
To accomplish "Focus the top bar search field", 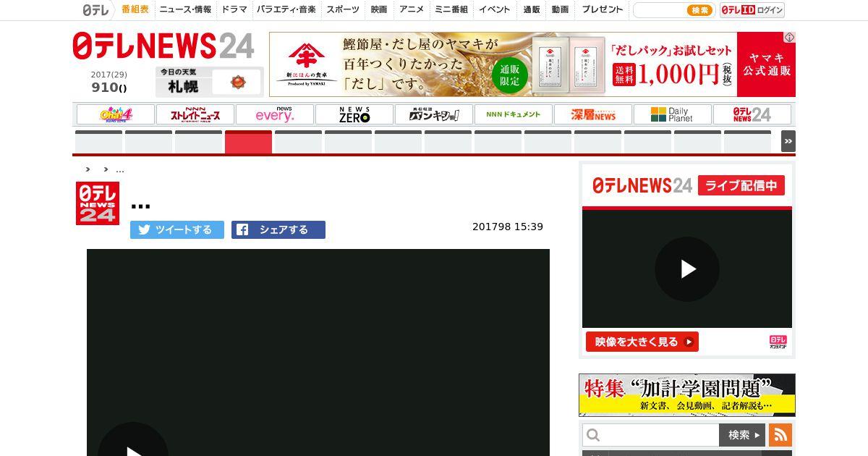I will tap(659, 10).
